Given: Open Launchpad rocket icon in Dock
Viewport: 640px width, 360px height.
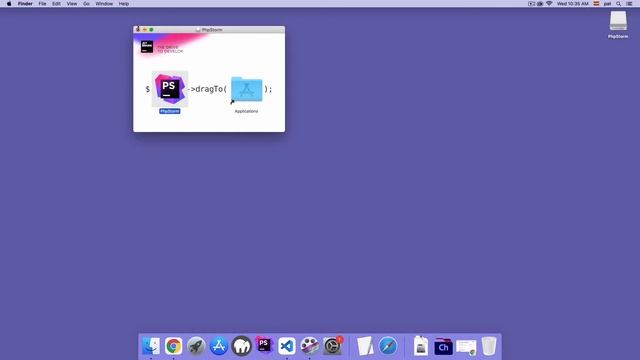Looking at the screenshot, I should pos(196,346).
